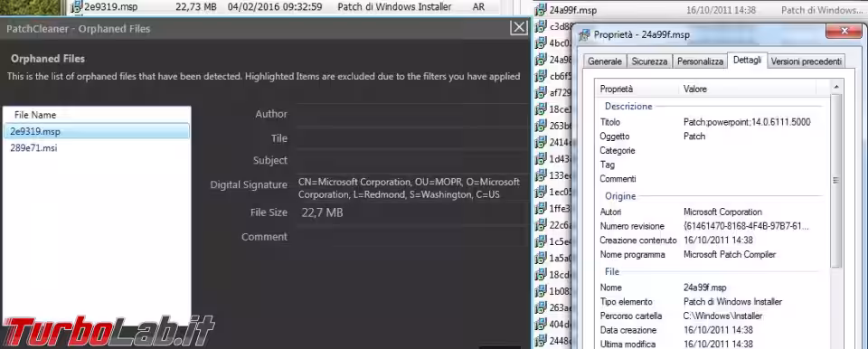Select the file icon beside 4bc0 entry
This screenshot has height=349, width=868.
pos(541,43)
